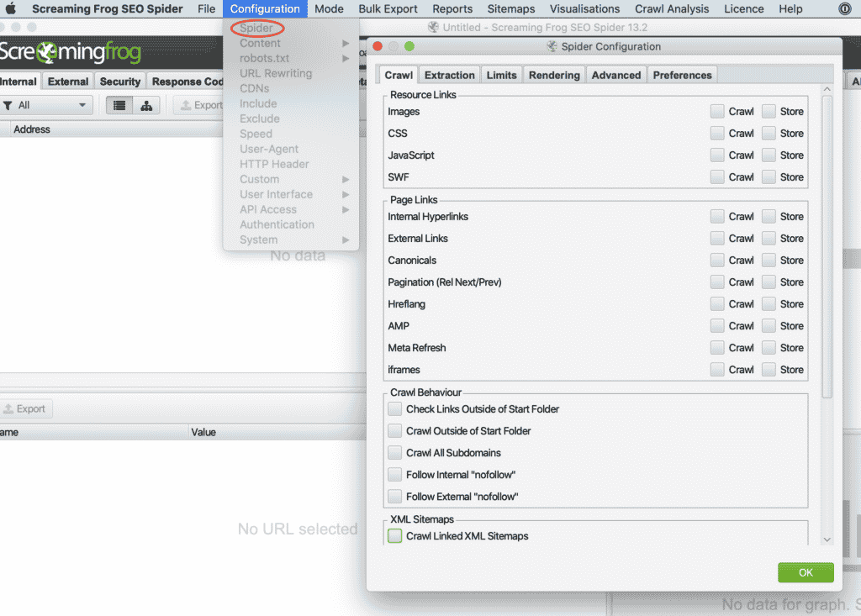Screen dimensions: 861x616
Task: Choose Exclude from Configuration menu
Action: point(259,119)
